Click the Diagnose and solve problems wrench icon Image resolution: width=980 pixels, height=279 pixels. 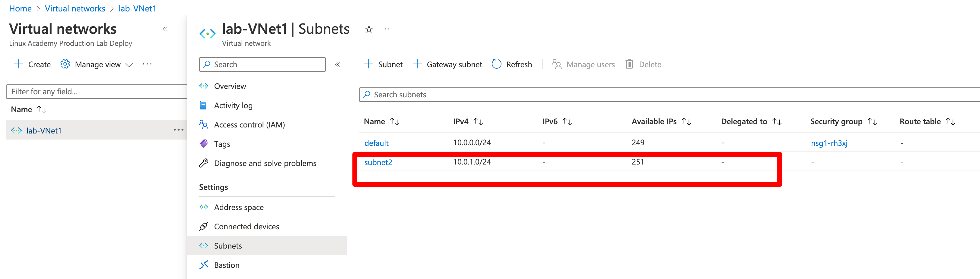(x=204, y=163)
